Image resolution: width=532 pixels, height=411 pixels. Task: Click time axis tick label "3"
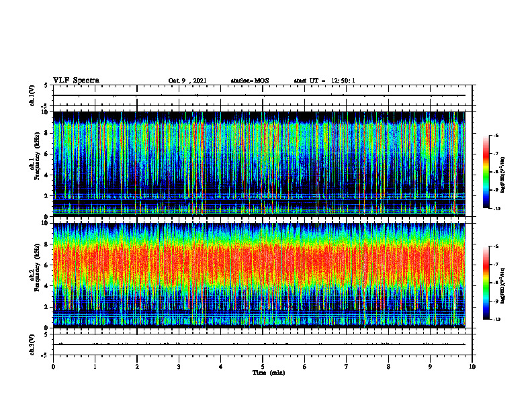179,367
